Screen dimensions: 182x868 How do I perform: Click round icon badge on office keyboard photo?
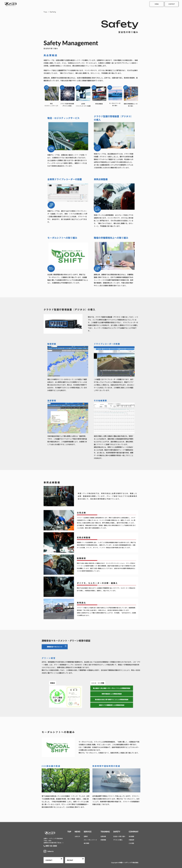point(97,268)
